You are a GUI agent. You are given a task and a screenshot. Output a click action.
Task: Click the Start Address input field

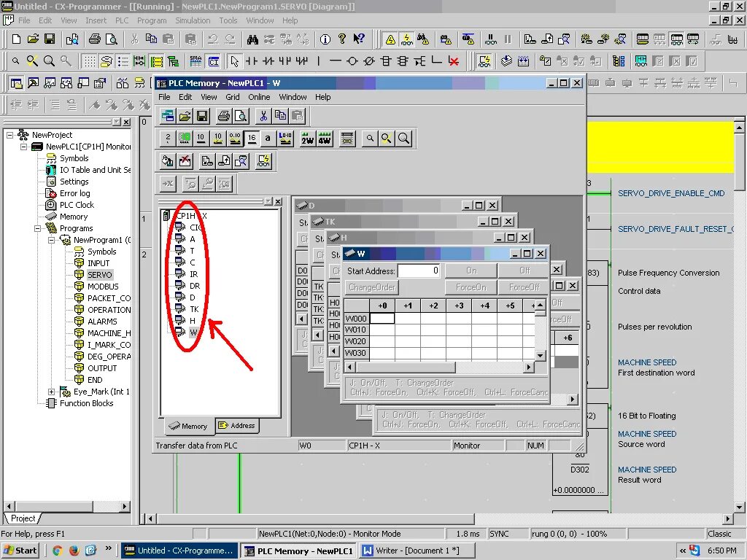tap(419, 271)
